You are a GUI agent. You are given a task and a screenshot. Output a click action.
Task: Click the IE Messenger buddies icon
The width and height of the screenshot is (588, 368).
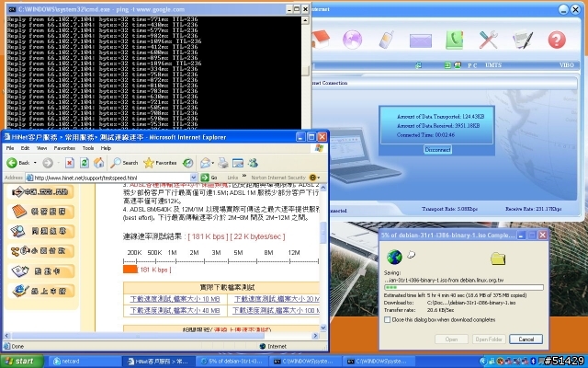[x=254, y=163]
